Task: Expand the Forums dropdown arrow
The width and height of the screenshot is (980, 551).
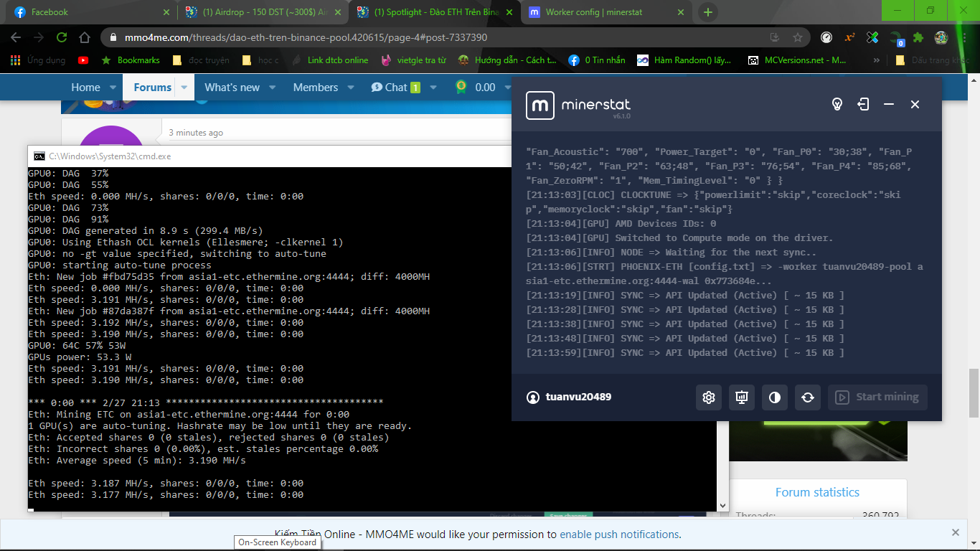Action: [x=184, y=88]
